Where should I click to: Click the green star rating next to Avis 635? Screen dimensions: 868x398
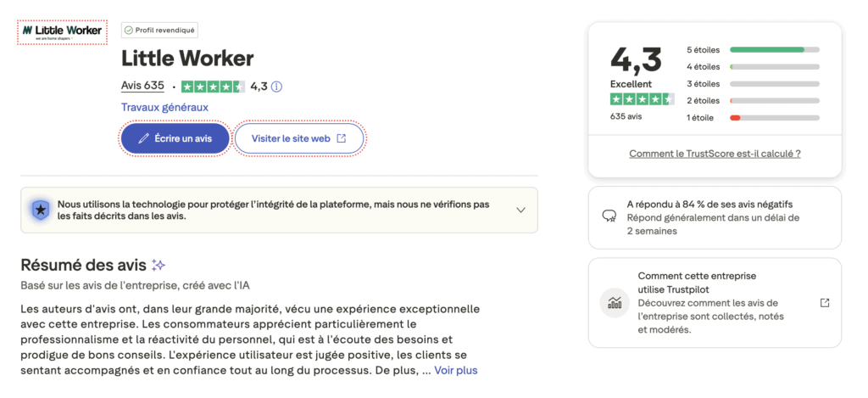point(213,87)
